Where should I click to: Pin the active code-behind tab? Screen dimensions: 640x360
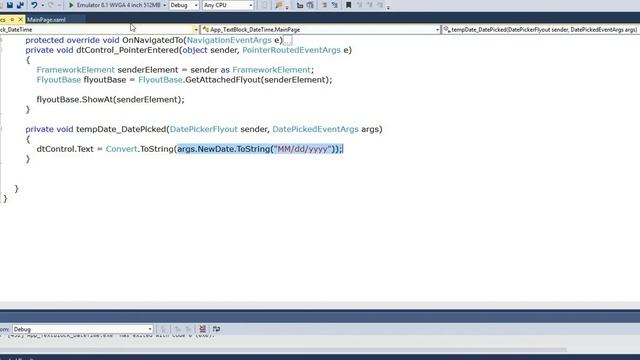pyautogui.click(x=12, y=19)
